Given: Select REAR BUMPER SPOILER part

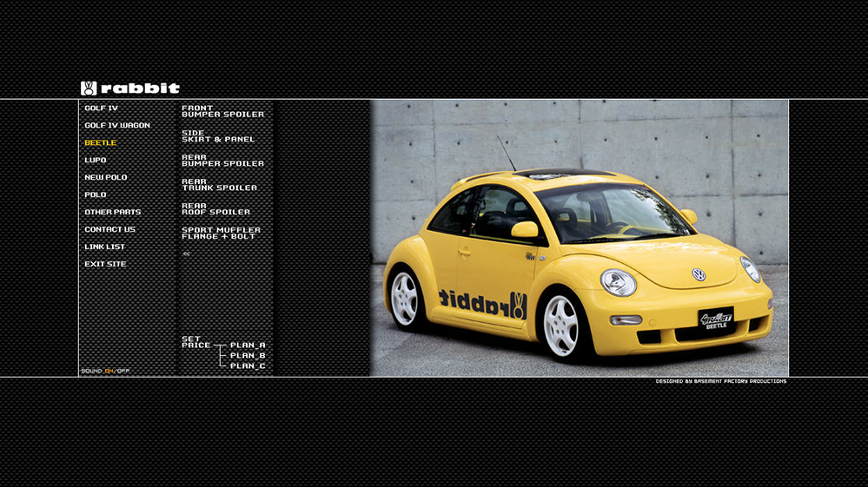Looking at the screenshot, I should pos(223,161).
